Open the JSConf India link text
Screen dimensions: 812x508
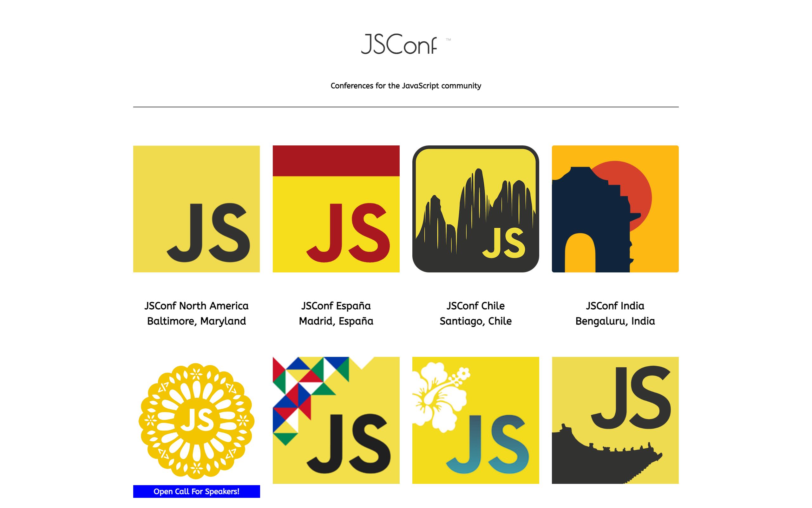click(615, 306)
